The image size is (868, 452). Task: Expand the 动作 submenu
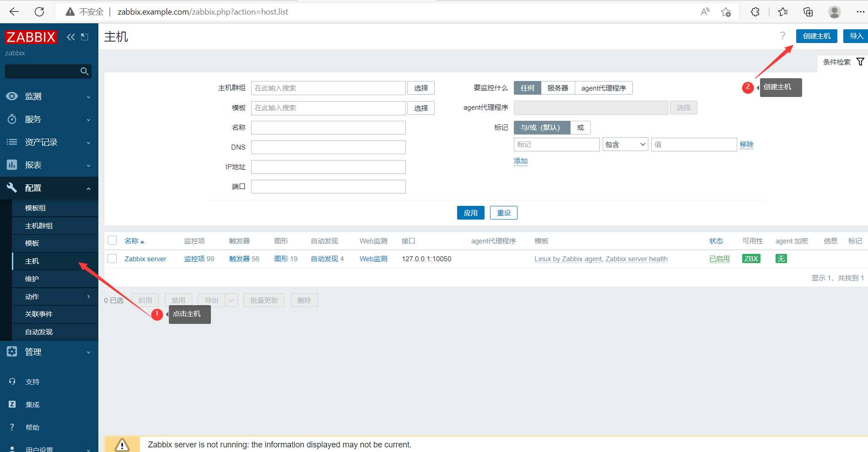click(x=55, y=296)
